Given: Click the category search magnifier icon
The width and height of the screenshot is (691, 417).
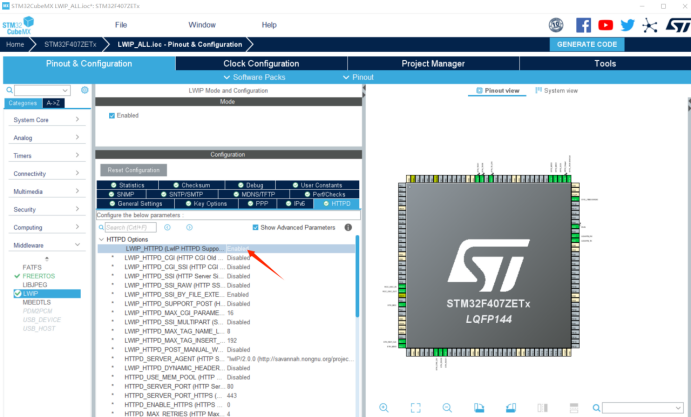Looking at the screenshot, I should coord(9,90).
